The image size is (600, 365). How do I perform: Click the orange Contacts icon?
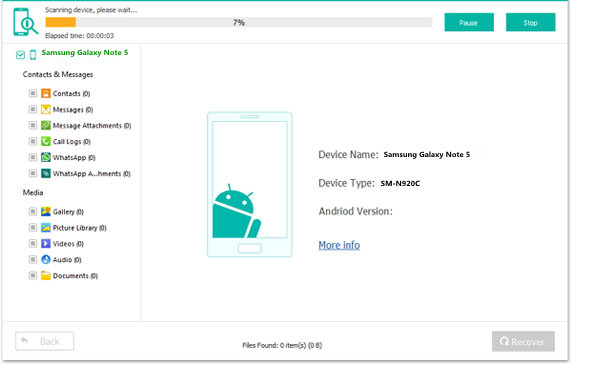tap(46, 93)
